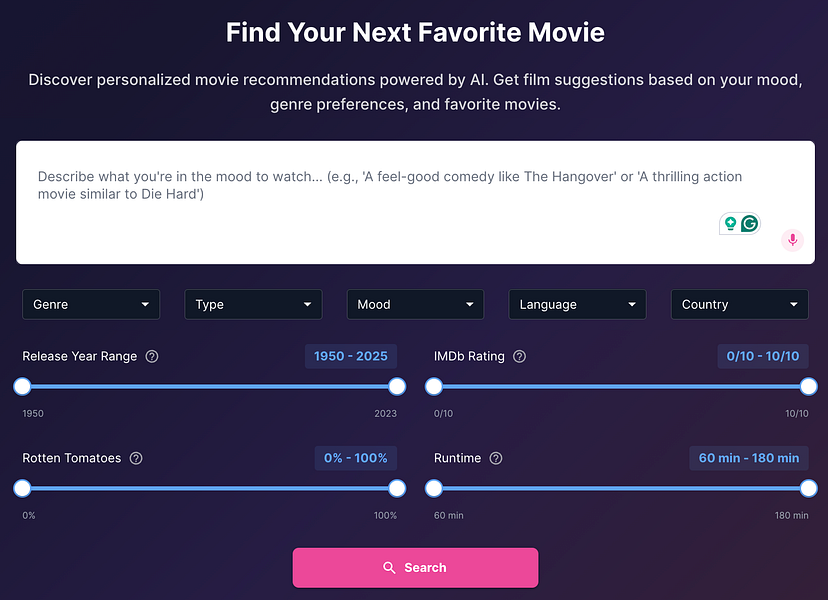Click the right handle of the IMDb slider
The width and height of the screenshot is (828, 600).
(808, 385)
